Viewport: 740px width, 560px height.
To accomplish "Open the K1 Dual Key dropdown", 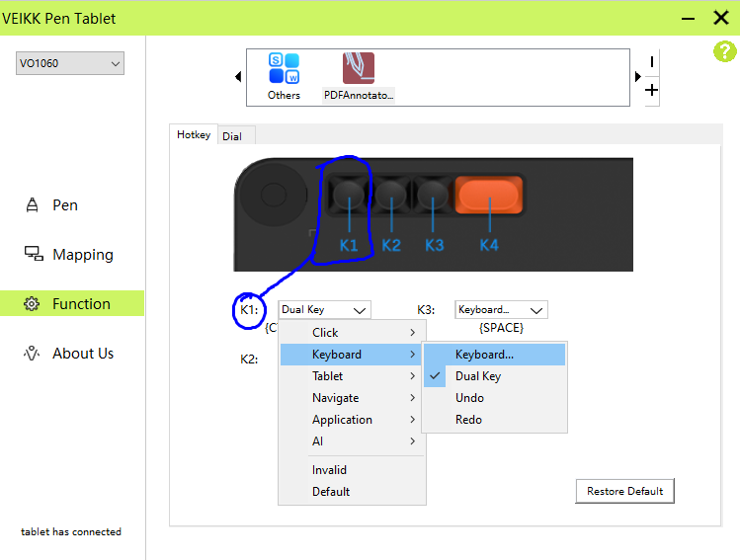I will [x=324, y=309].
